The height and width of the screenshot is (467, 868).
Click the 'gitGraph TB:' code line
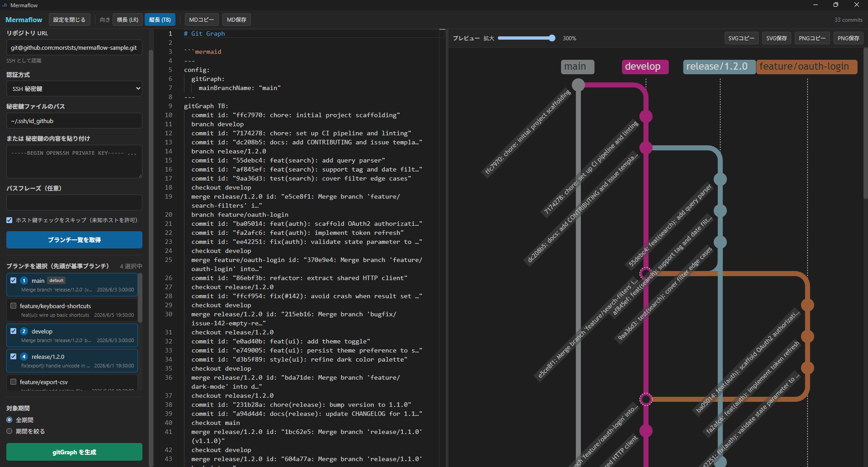click(x=206, y=106)
